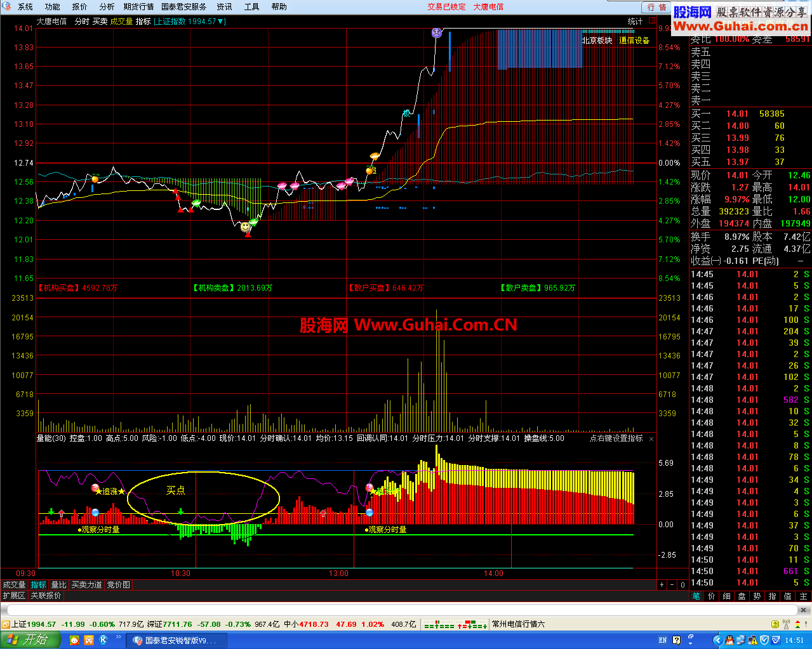Click the 交易已锁定 status label

[446, 7]
